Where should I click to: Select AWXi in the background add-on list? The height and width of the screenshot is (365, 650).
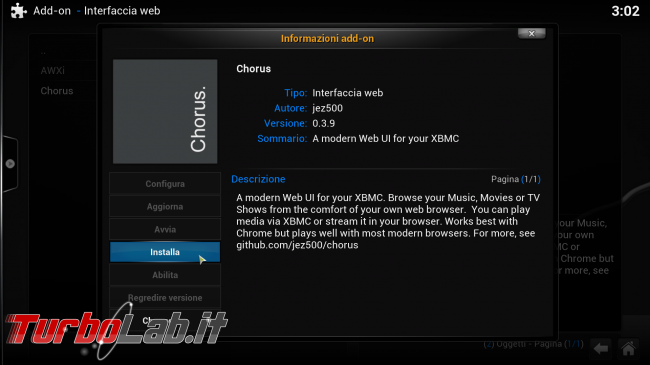53,71
